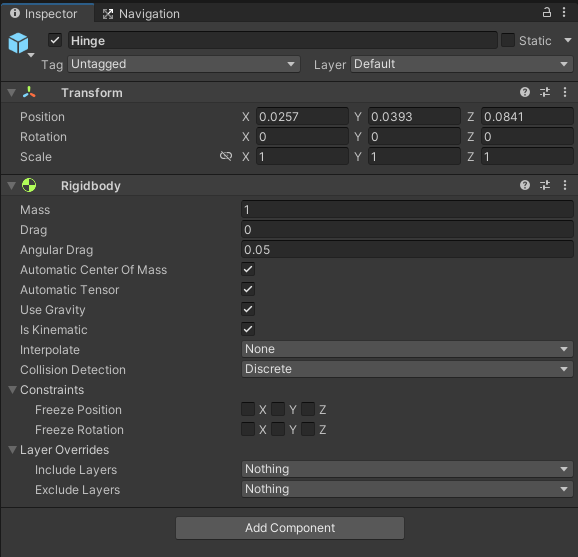This screenshot has width=578, height=557.
Task: Open Rigidbody component help reference
Action: (x=525, y=185)
